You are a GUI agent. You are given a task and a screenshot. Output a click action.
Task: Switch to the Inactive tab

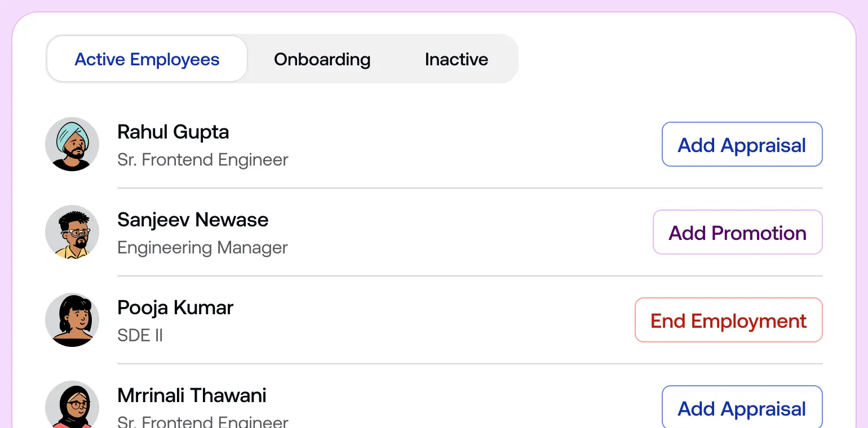coord(457,59)
